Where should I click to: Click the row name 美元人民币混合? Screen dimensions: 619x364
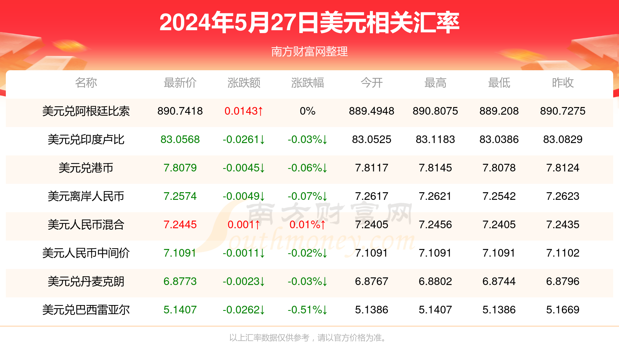86,225
